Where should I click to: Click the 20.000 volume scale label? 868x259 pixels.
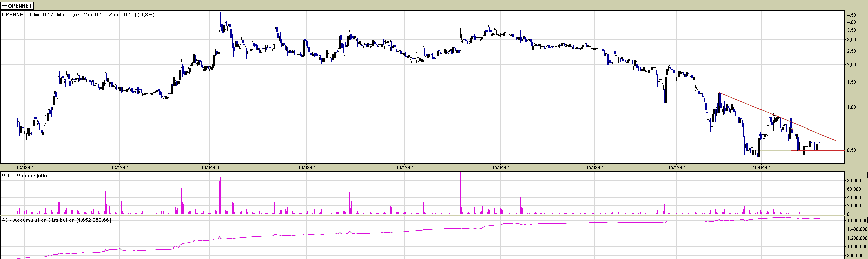[854, 206]
